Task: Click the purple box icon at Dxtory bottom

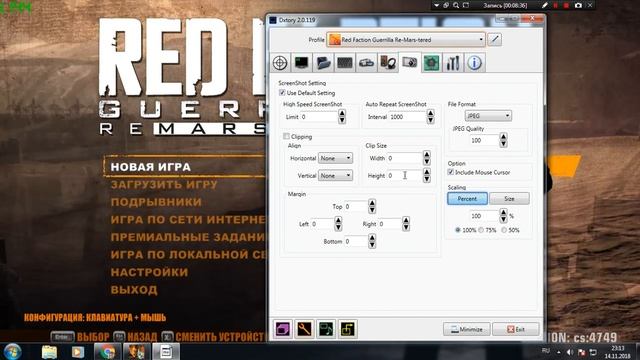Action: 283,329
